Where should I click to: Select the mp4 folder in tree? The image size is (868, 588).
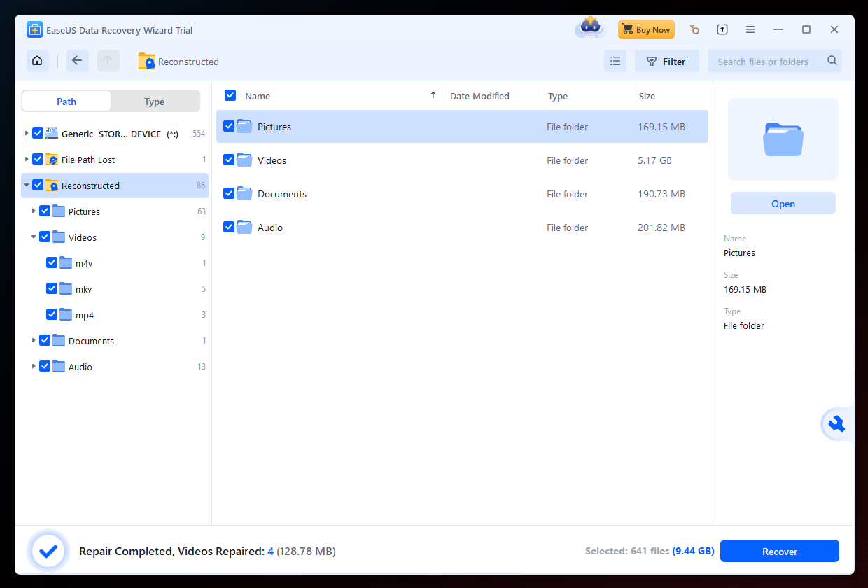pyautogui.click(x=85, y=315)
